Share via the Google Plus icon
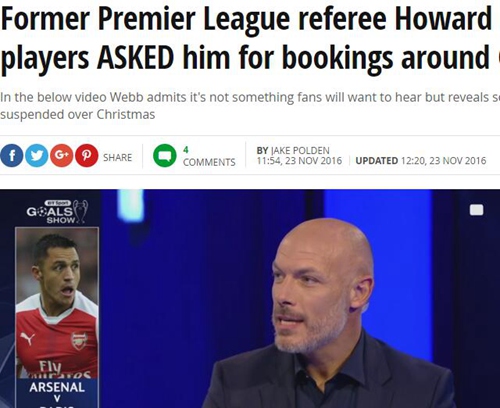Image resolution: width=500 pixels, height=408 pixels. pos(62,156)
